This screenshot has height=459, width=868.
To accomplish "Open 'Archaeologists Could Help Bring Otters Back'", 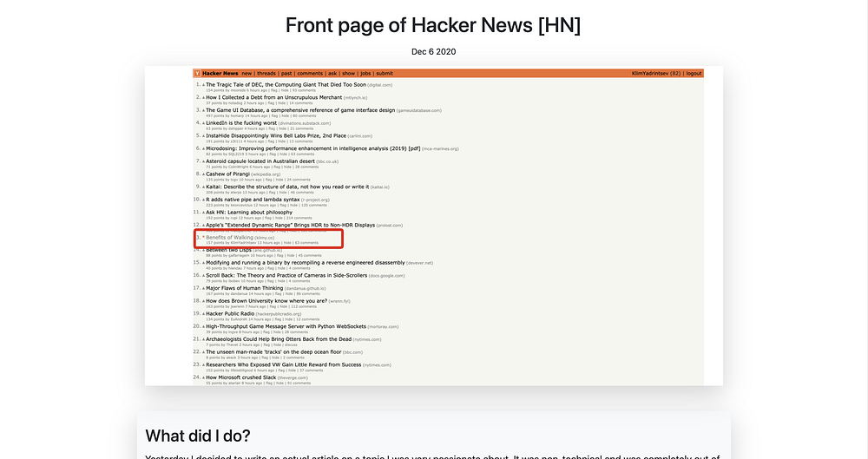I will point(279,339).
